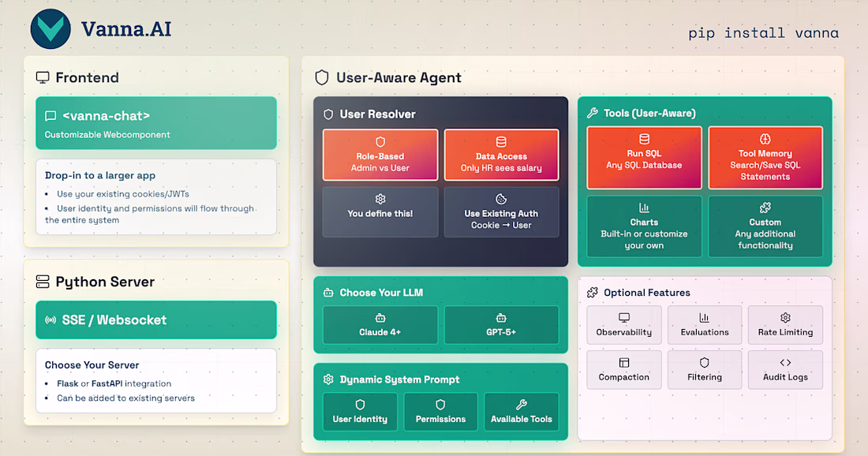This screenshot has height=456, width=868.
Task: Click the robot icon beside Choose Your LLM
Action: [x=328, y=292]
